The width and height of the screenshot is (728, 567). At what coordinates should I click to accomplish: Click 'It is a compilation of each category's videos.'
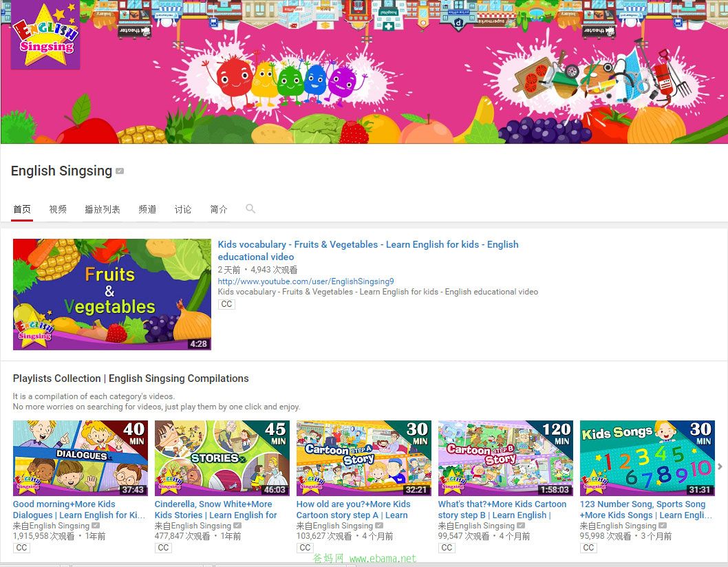coord(94,396)
